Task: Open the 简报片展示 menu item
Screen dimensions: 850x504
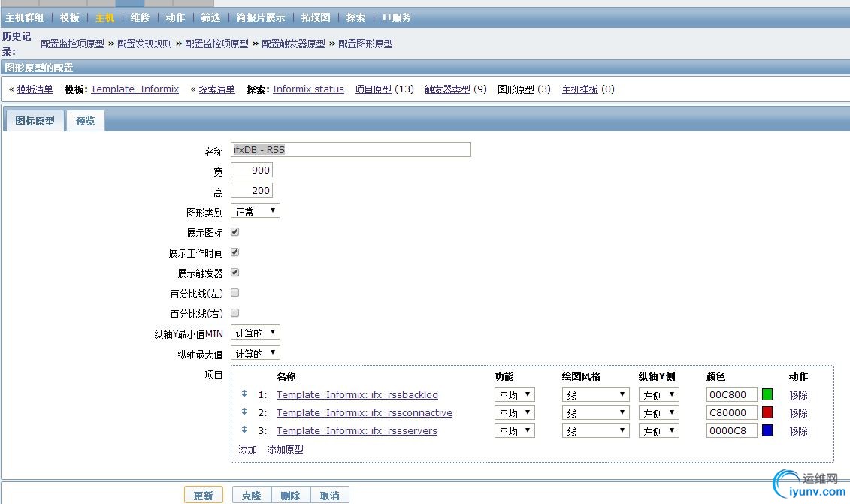Action: 261,17
